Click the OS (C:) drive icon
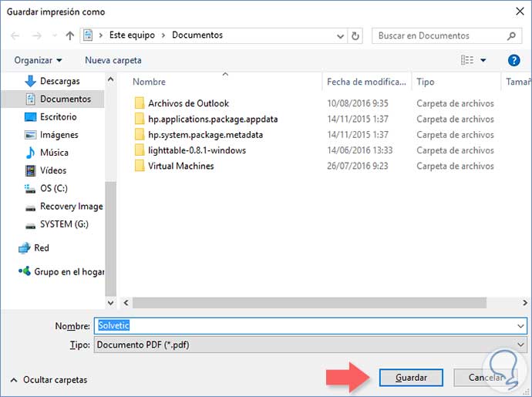Image resolution: width=532 pixels, height=397 pixels. [x=30, y=189]
